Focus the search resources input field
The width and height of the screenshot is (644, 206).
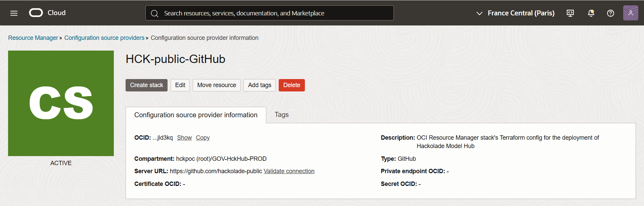click(x=269, y=13)
